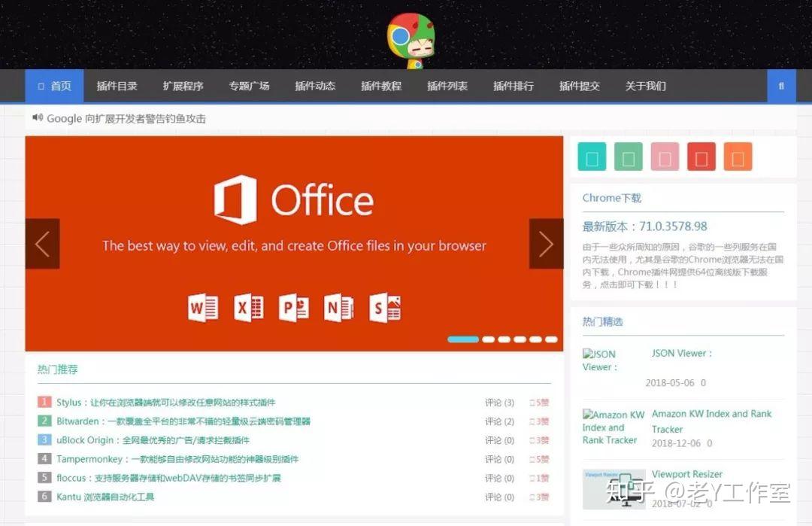Open the Tampermonkey plugin article

[x=177, y=459]
